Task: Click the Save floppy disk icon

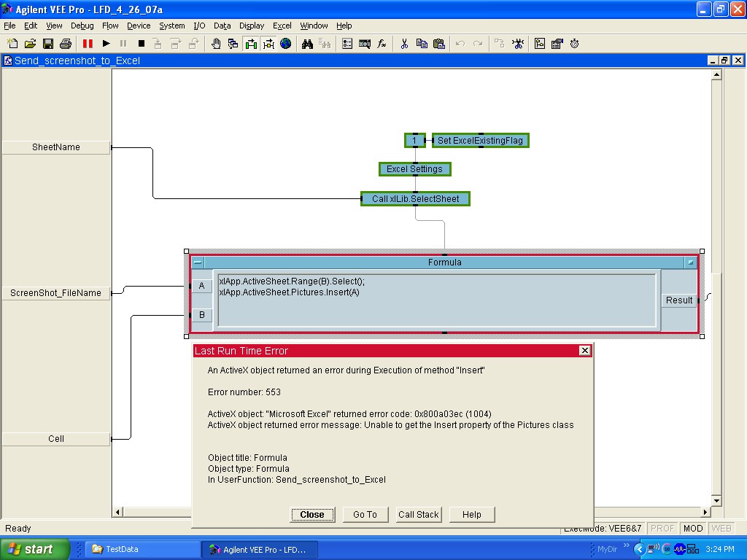Action: point(48,44)
